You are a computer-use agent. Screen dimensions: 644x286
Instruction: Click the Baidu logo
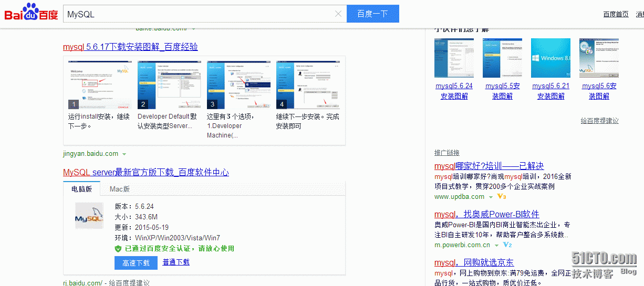click(32, 13)
